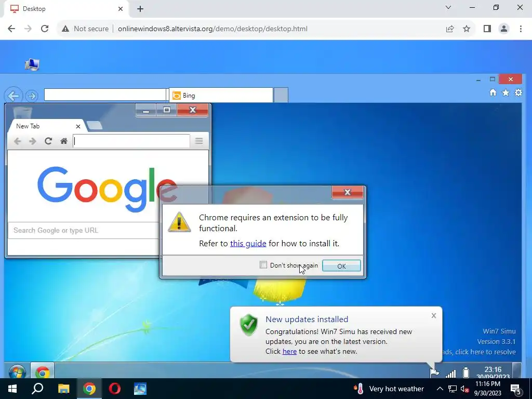This screenshot has width=532, height=399.
Task: Click the Not secure warning icon
Action: [x=65, y=29]
